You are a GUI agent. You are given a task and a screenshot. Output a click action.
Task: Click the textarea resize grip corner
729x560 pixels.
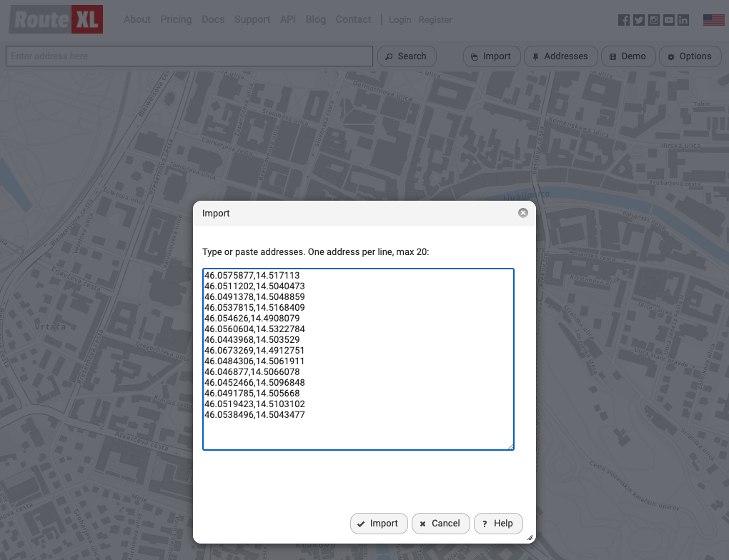(510, 446)
